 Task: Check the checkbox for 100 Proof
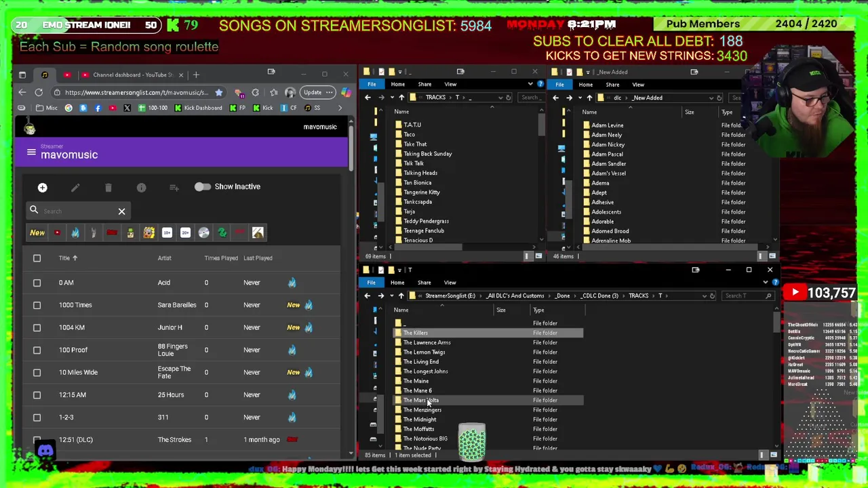[37, 350]
